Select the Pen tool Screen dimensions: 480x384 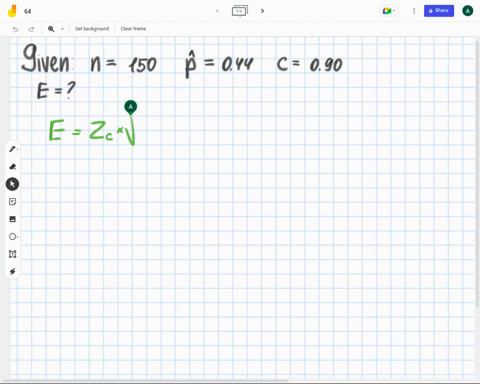coord(13,149)
